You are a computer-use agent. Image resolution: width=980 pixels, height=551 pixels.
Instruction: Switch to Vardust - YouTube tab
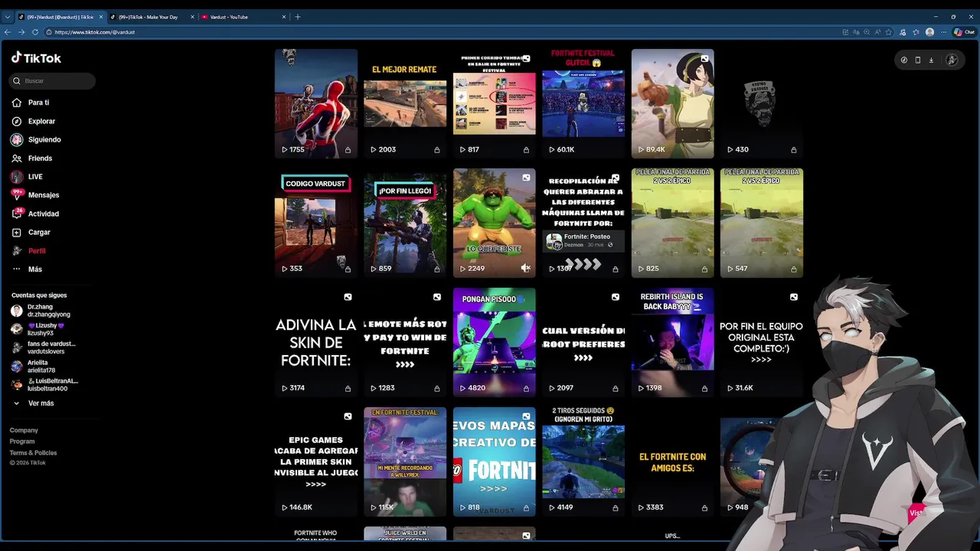coord(243,17)
